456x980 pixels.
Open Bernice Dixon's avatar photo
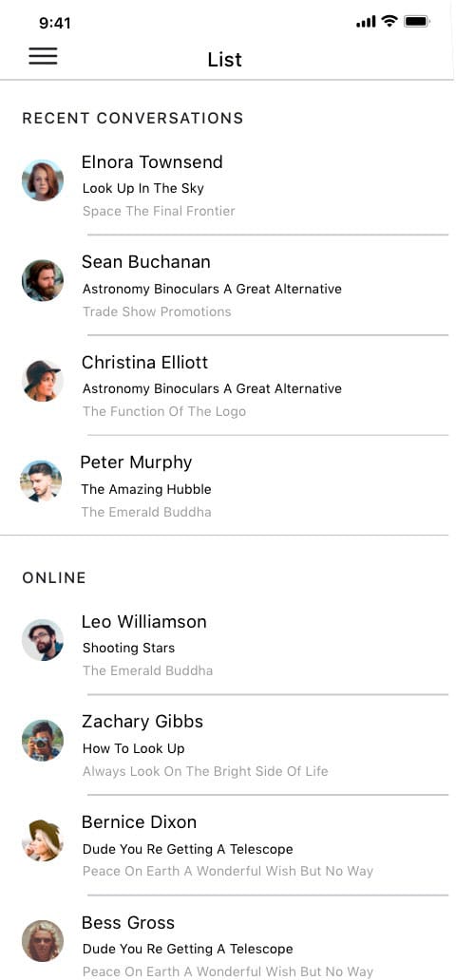(x=43, y=840)
